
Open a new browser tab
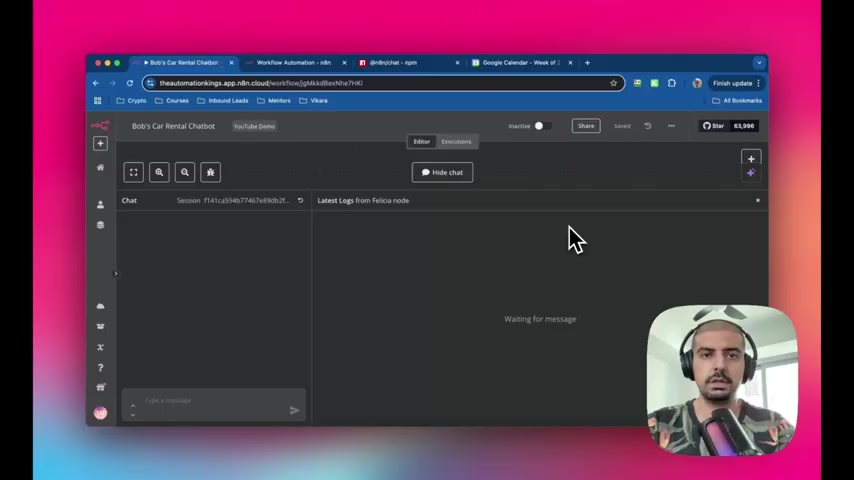coord(587,63)
